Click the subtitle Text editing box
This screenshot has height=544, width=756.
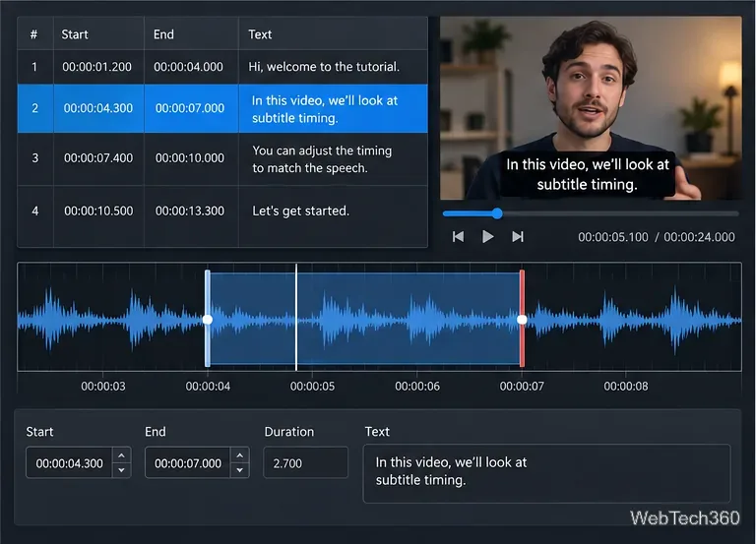click(x=546, y=473)
